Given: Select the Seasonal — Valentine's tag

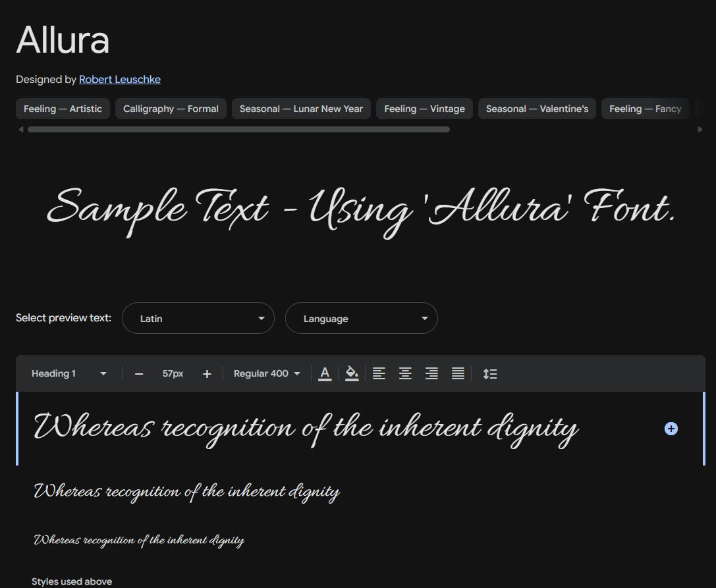Looking at the screenshot, I should [537, 109].
